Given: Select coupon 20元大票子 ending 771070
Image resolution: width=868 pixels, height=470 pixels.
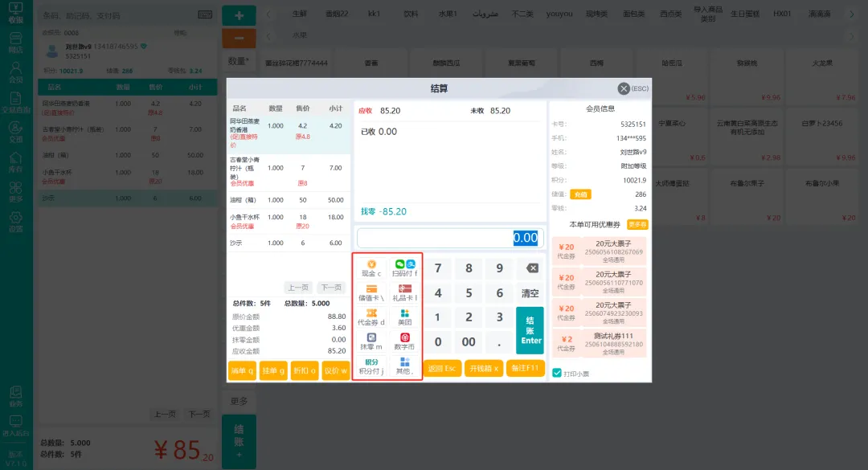Looking at the screenshot, I should pos(599,282).
